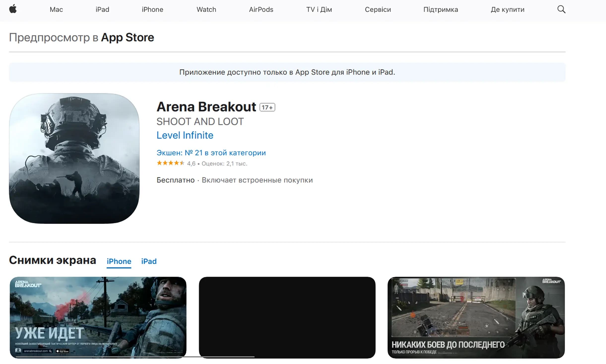
Task: Open the Підтримка menu item
Action: pos(441,9)
